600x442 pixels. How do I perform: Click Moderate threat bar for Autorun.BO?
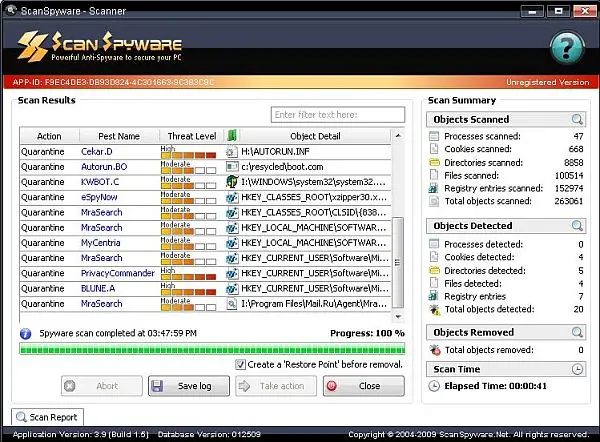pos(189,170)
